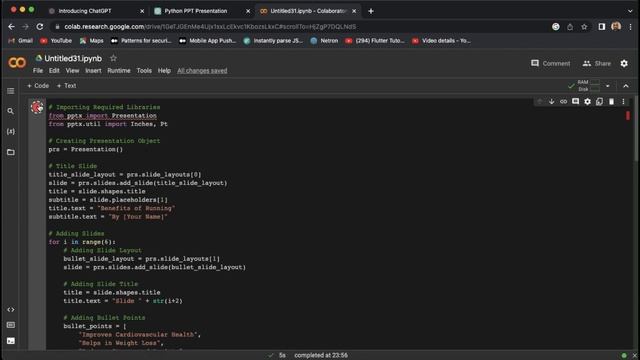Open the Comment button

550,63
